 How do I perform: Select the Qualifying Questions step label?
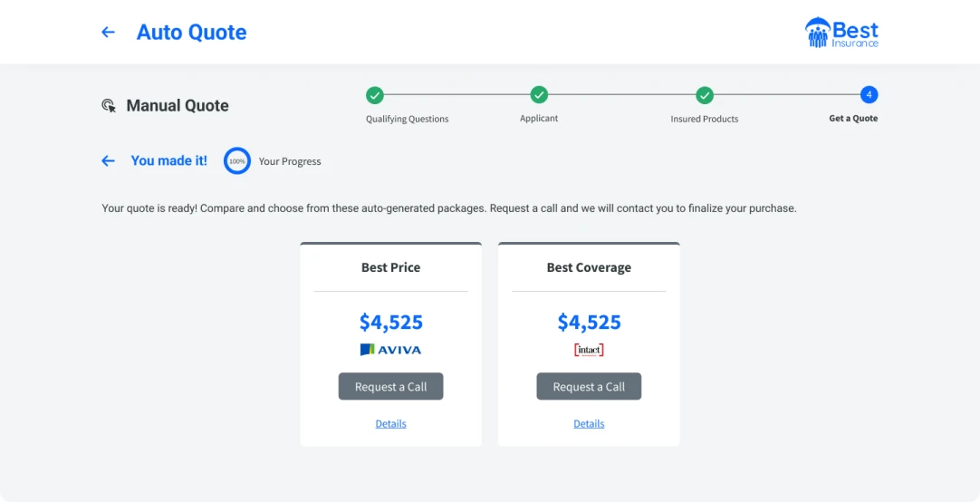[407, 119]
